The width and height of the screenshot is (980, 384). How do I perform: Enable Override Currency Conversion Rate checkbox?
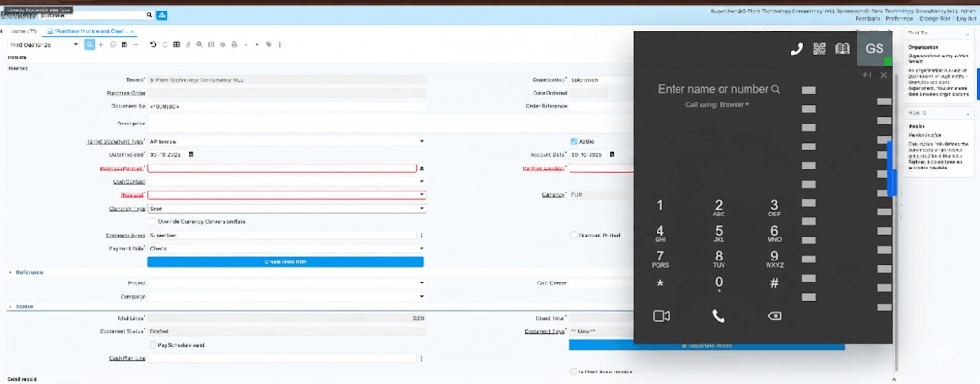point(153,221)
